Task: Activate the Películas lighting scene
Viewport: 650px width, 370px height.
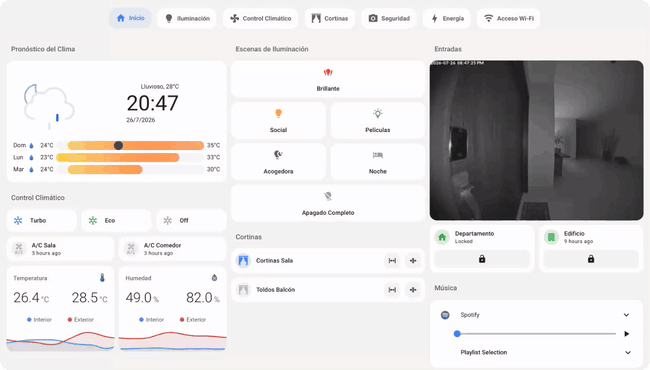Action: coord(378,121)
